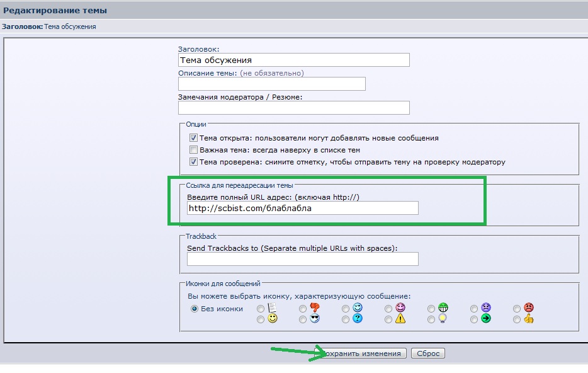
Task: Click the redirect URL address field
Action: pos(302,209)
